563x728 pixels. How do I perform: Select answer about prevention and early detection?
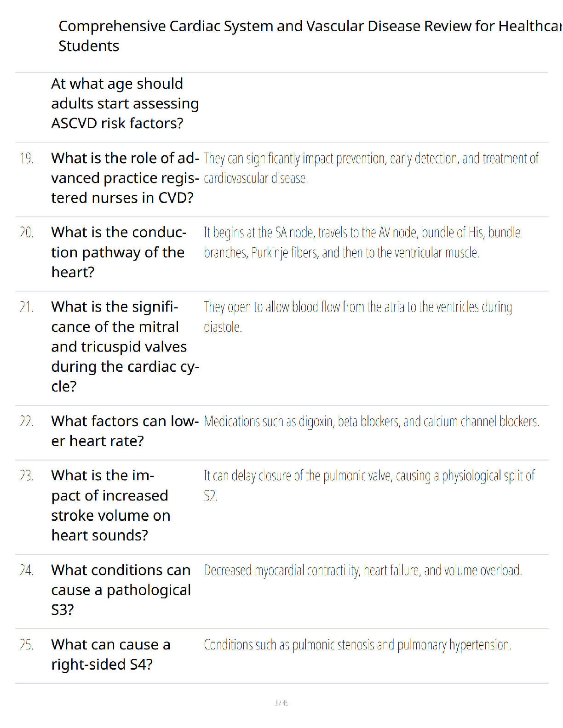point(371,168)
